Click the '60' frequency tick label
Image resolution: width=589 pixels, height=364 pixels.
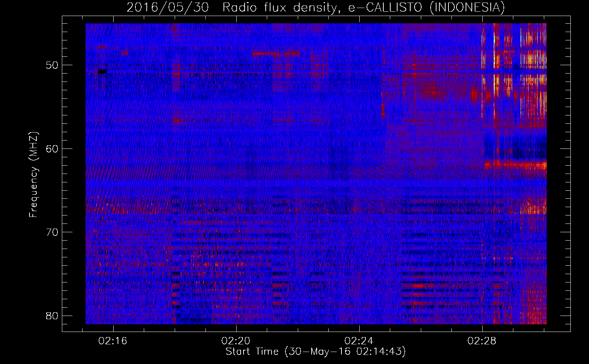pyautogui.click(x=52, y=149)
